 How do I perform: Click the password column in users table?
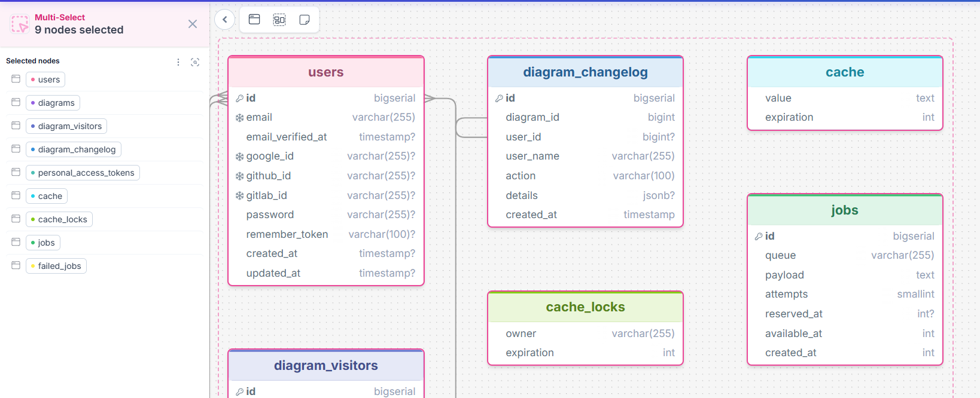[x=326, y=215]
